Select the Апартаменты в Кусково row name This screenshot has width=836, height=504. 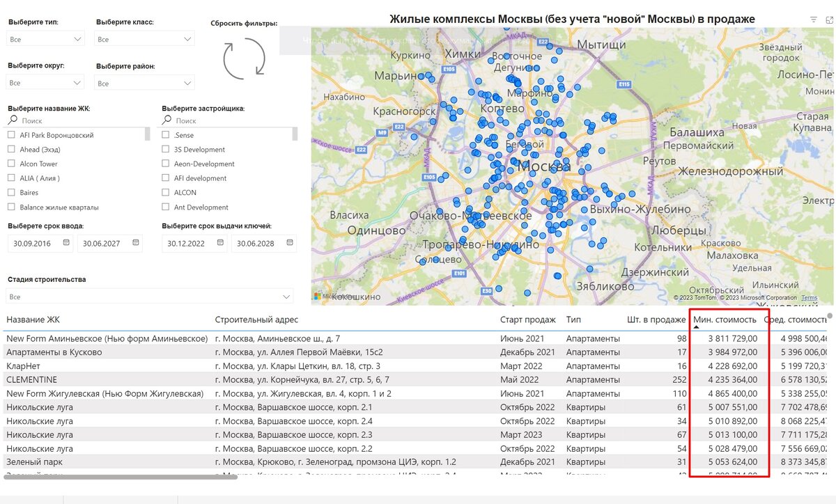point(54,352)
